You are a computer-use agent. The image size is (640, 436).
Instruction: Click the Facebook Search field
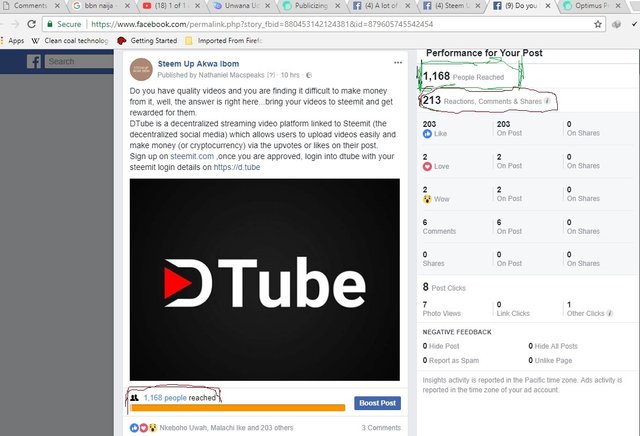tap(79, 62)
